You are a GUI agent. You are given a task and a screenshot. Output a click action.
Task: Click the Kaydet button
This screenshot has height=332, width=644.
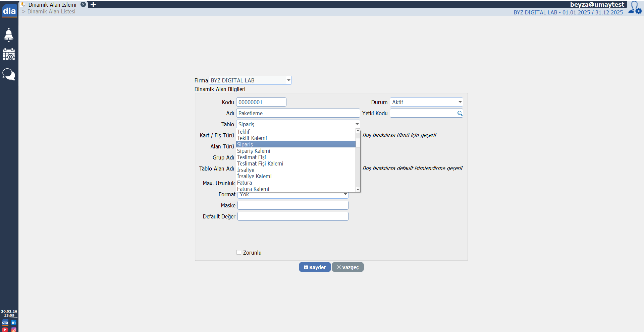coord(315,267)
